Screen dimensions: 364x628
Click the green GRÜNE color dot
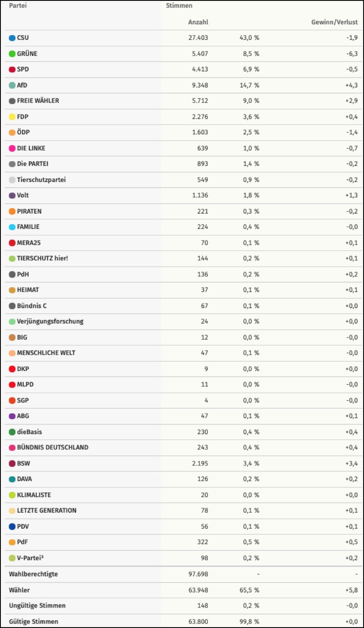pyautogui.click(x=12, y=54)
